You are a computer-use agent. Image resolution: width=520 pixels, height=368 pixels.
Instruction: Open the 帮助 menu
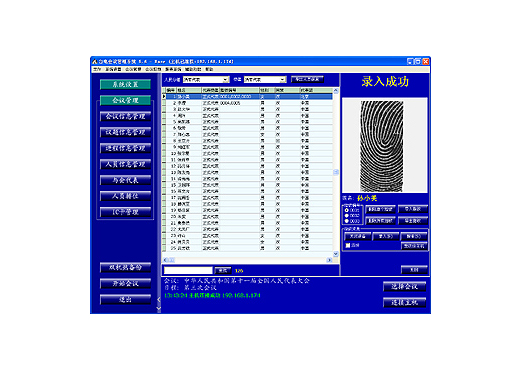(209, 69)
